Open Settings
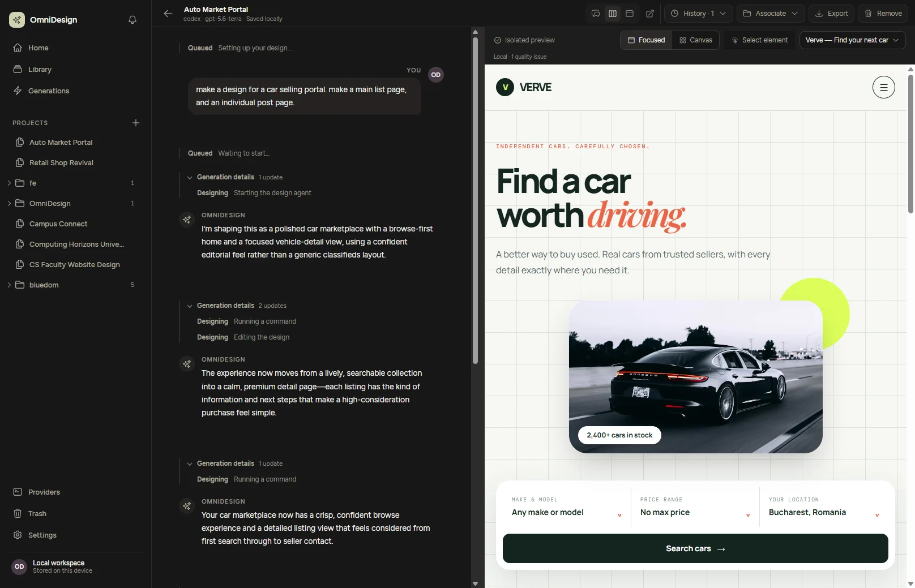Viewport: 915px width, 588px height. 76,535
